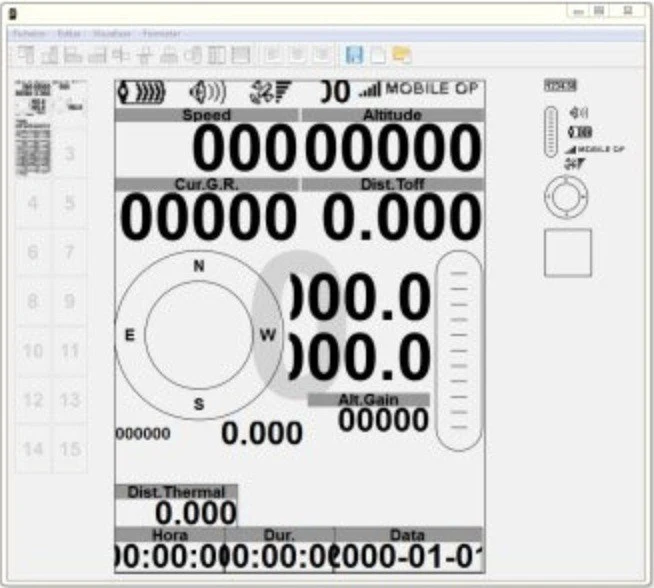Create a new layout with blank page icon
The image size is (654, 588).
click(378, 55)
